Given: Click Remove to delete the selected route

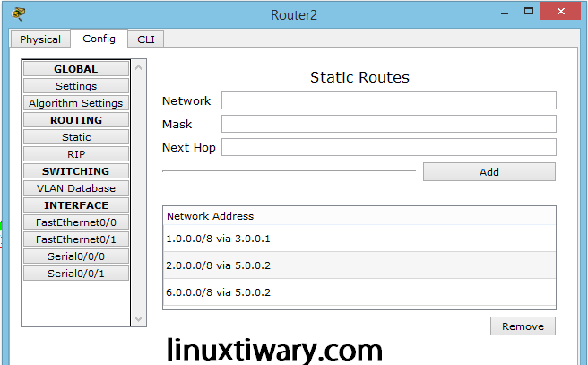Looking at the screenshot, I should coord(523,326).
